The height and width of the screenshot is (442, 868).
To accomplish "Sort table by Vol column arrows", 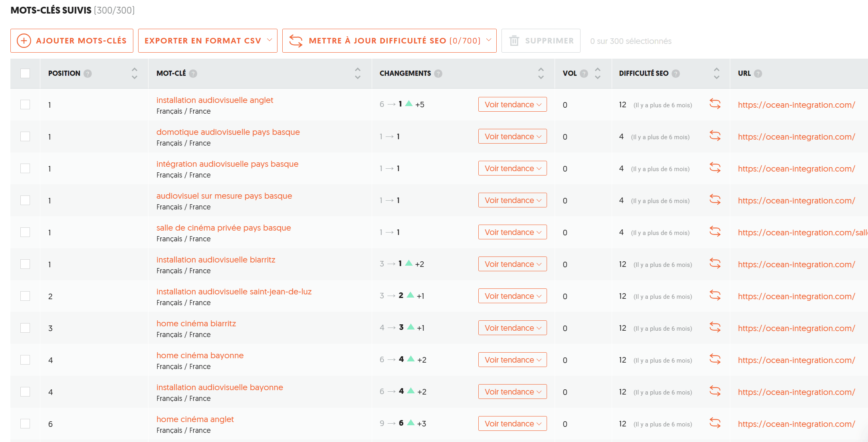I will tap(597, 73).
